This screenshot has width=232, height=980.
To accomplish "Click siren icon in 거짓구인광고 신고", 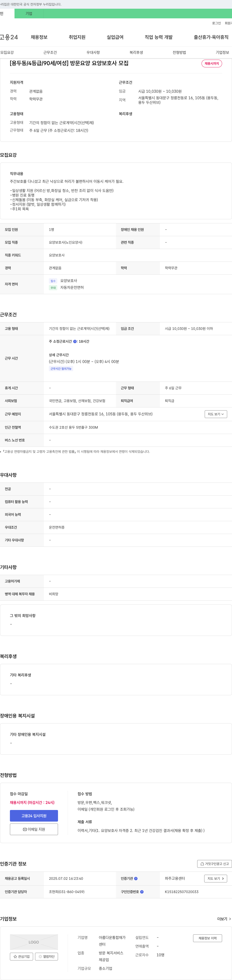I will click(202, 864).
